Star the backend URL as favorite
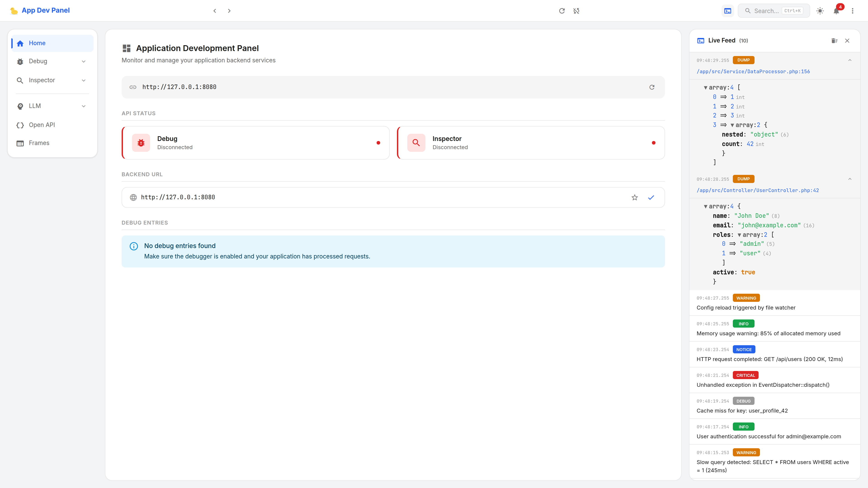Viewport: 868px width, 488px height. pyautogui.click(x=635, y=197)
